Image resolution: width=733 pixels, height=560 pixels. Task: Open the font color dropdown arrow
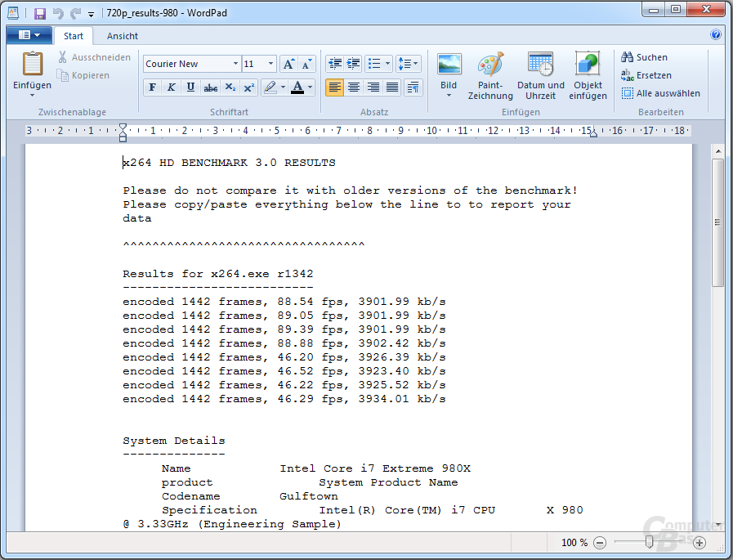310,87
